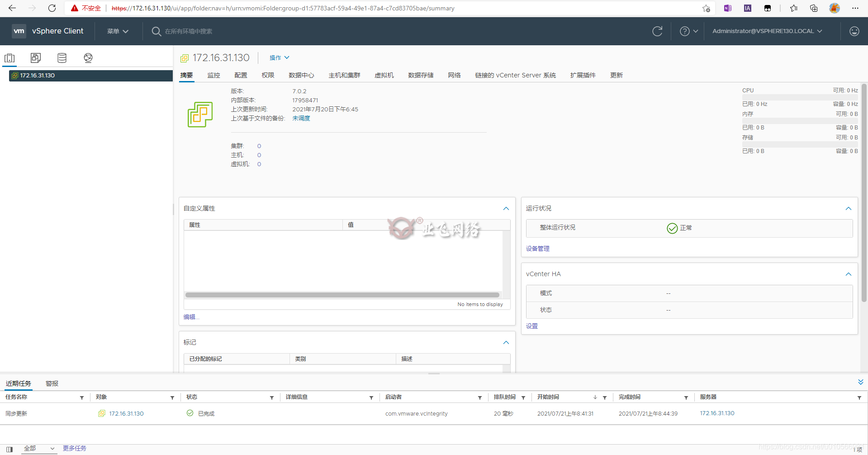The width and height of the screenshot is (868, 455).
Task: Switch to the 虚拟机 tab
Action: pos(384,75)
